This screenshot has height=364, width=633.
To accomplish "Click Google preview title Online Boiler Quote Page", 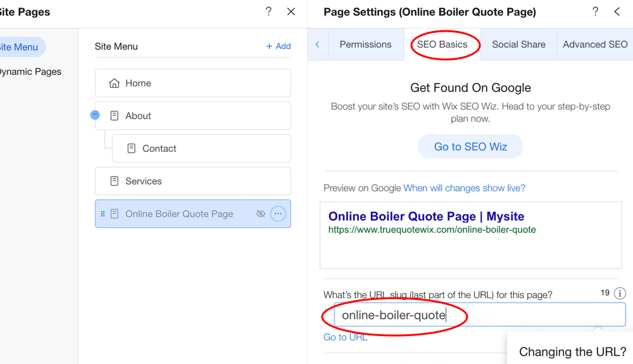I will point(426,217).
